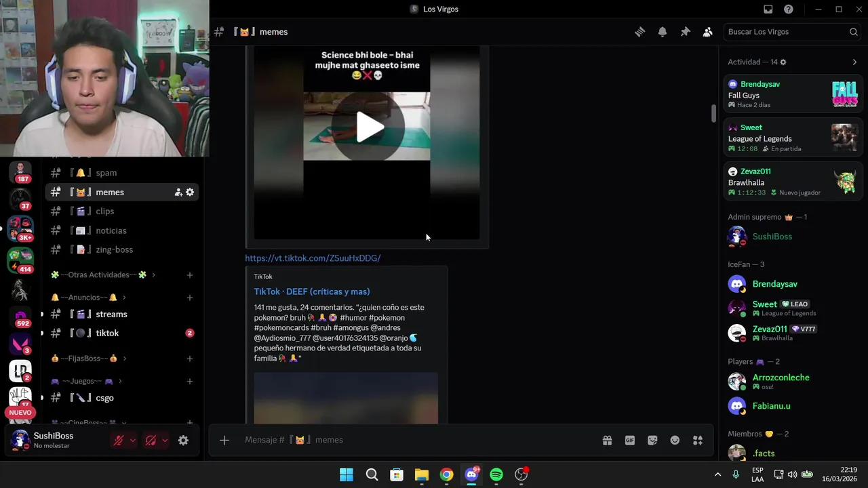868x488 pixels.
Task: Add channel to FijasBoss category
Action: pos(190,359)
